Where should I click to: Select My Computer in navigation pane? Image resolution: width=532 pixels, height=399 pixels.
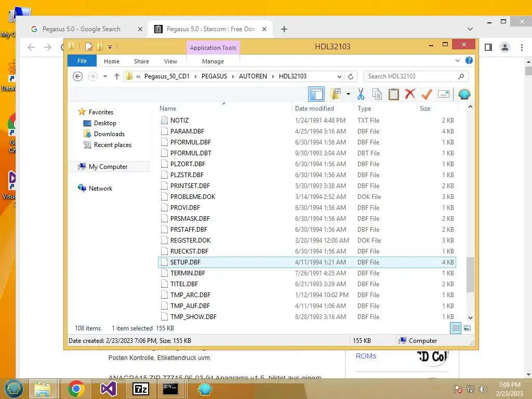coord(108,167)
